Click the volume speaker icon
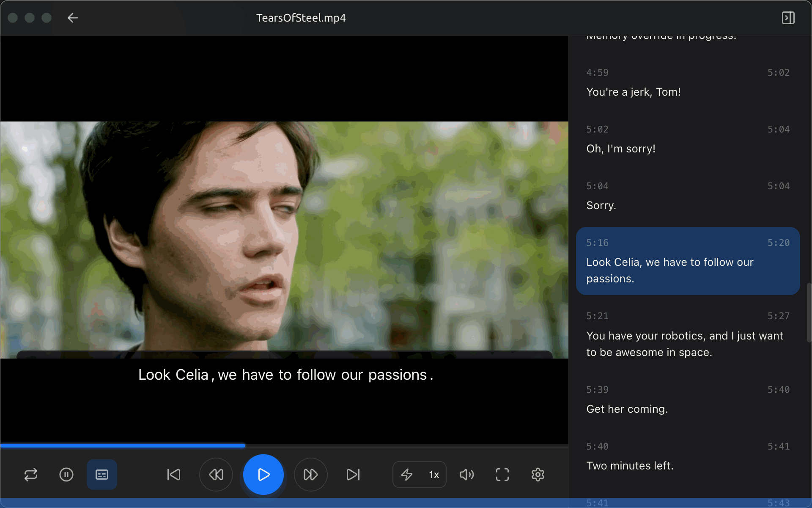The width and height of the screenshot is (812, 508). [x=467, y=475]
